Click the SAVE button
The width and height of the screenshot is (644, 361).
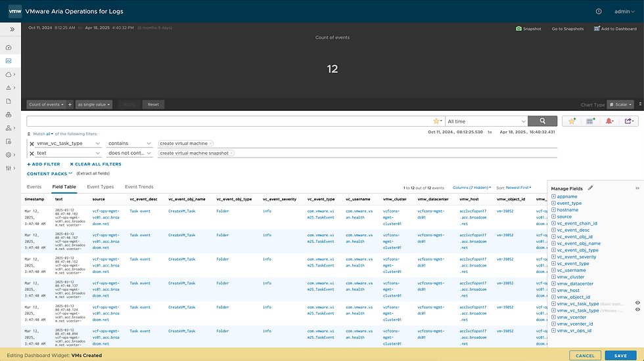pyautogui.click(x=620, y=356)
